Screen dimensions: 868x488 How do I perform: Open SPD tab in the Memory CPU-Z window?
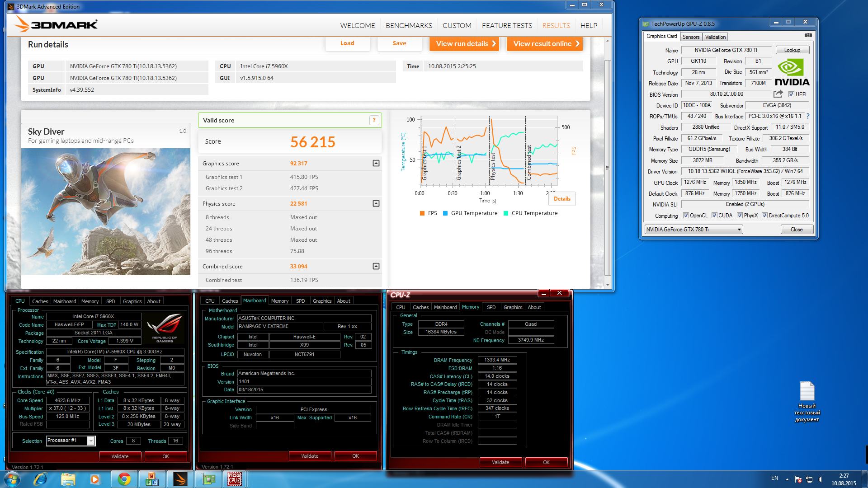tap(491, 307)
